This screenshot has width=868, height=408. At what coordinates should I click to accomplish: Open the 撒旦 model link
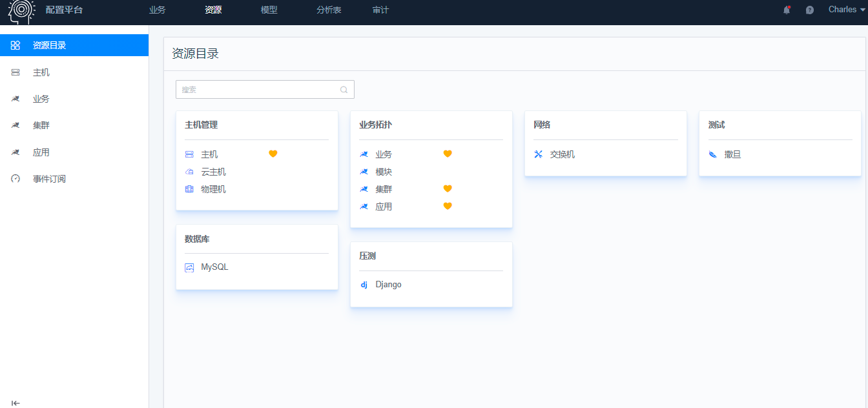(x=732, y=154)
